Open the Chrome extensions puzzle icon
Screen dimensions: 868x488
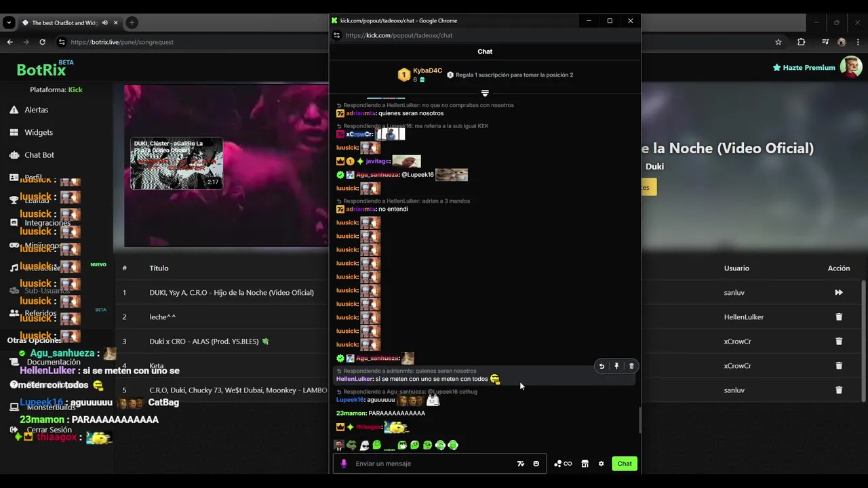click(x=801, y=42)
